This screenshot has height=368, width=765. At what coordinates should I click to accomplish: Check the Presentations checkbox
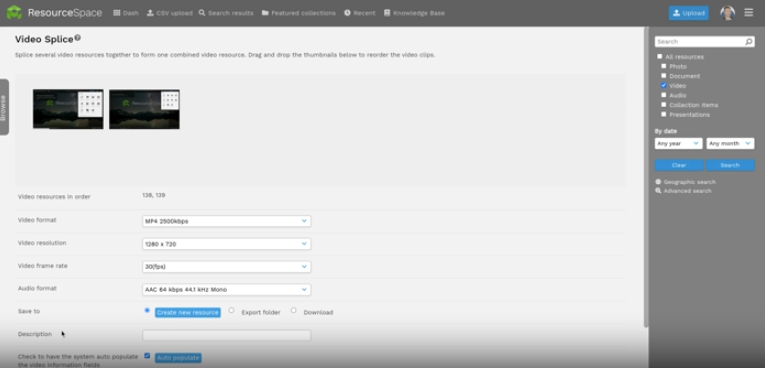664,114
